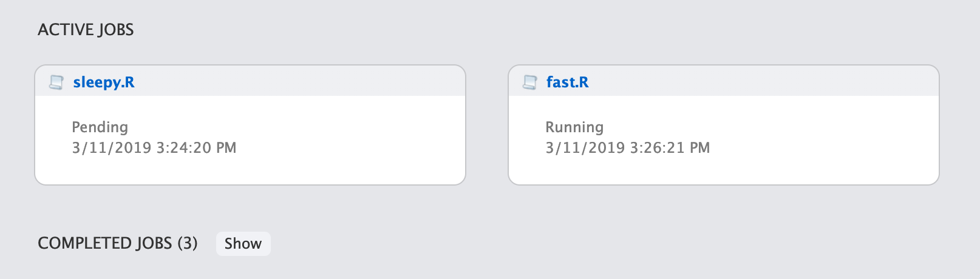Click the completed jobs count (3)
This screenshot has width=980, height=279.
pyautogui.click(x=188, y=243)
